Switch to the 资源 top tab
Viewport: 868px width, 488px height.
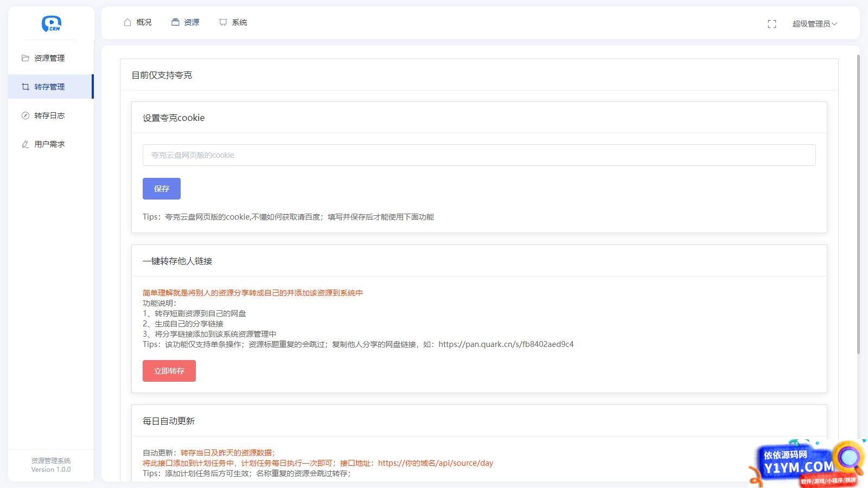tap(186, 22)
